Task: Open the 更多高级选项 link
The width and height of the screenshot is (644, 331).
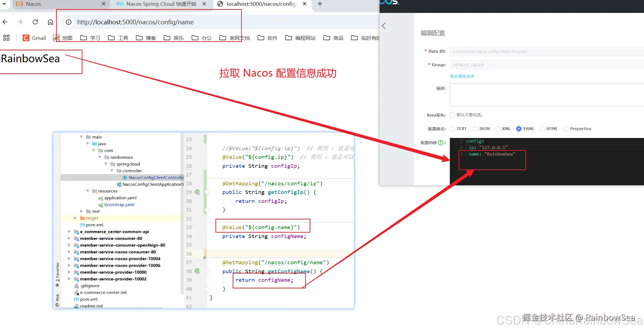Action: click(461, 76)
